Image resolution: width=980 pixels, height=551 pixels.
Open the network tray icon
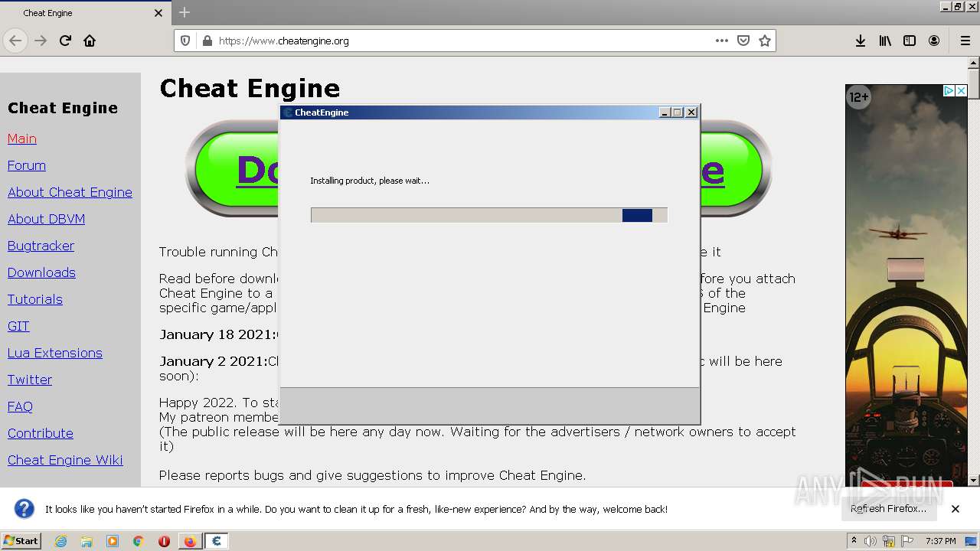click(x=889, y=541)
